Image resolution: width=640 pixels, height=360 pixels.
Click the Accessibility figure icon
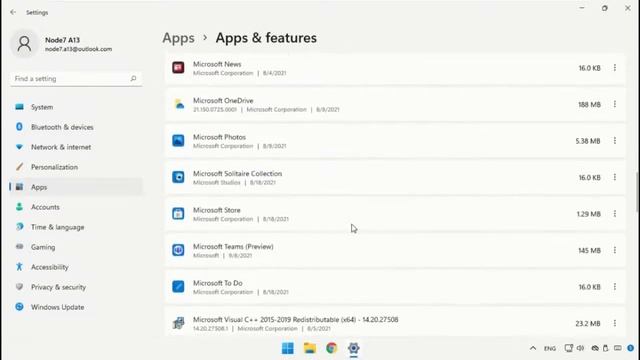pos(19,267)
